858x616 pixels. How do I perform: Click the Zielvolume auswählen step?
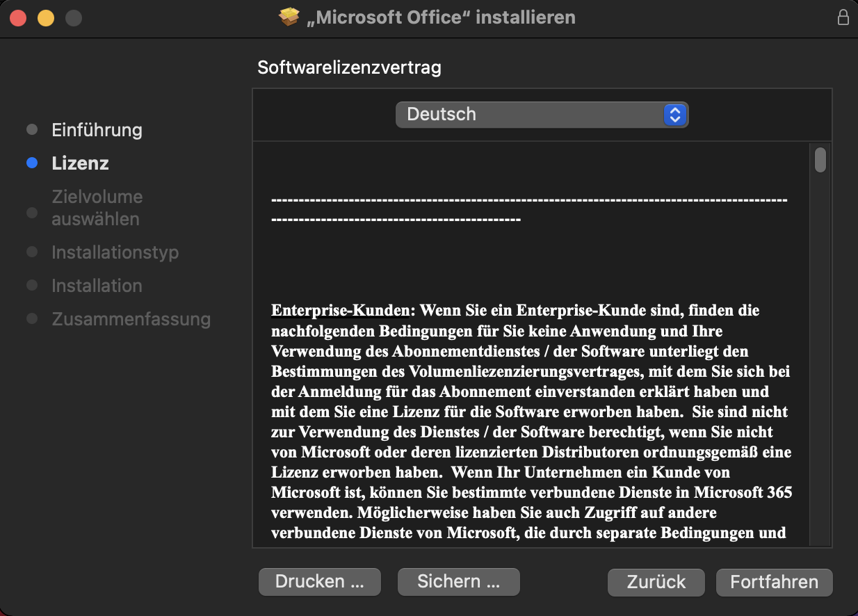point(97,208)
